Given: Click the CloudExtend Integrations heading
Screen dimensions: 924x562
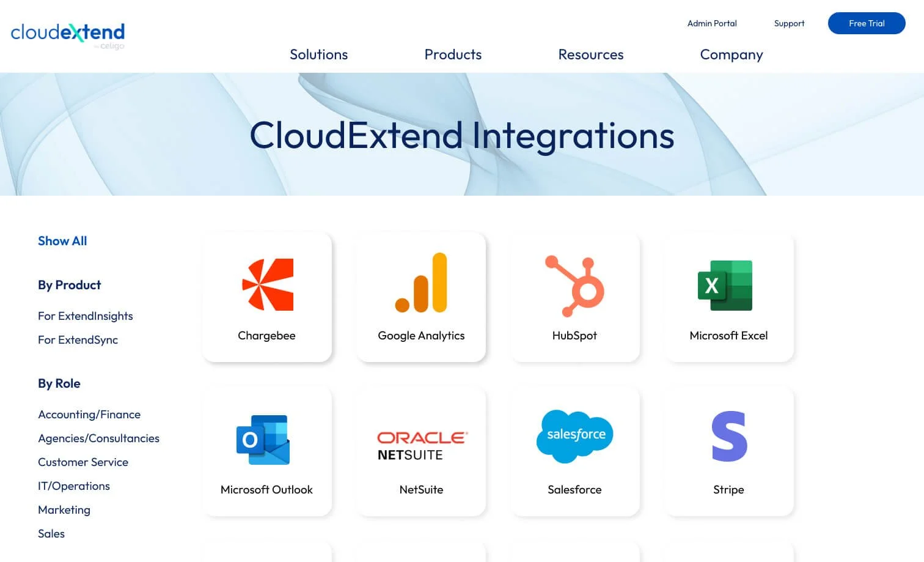Looking at the screenshot, I should coord(462,135).
